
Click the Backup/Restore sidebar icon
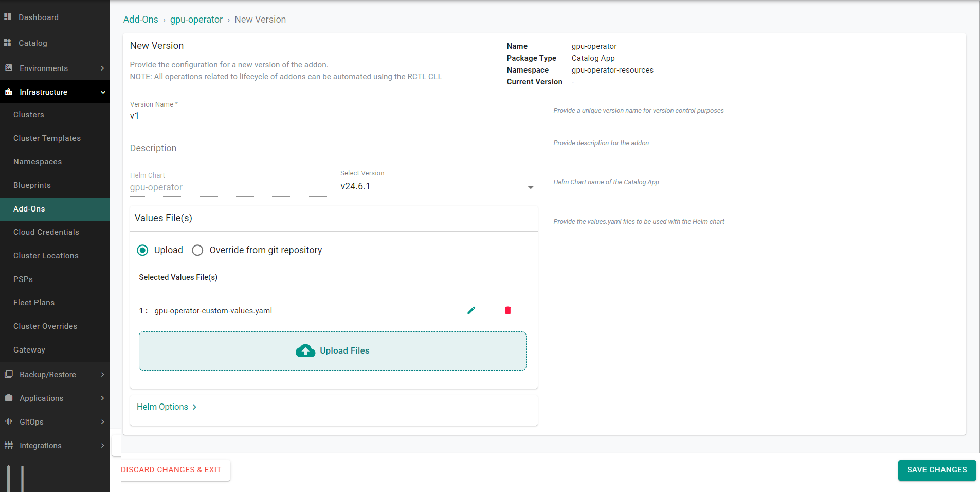point(9,374)
